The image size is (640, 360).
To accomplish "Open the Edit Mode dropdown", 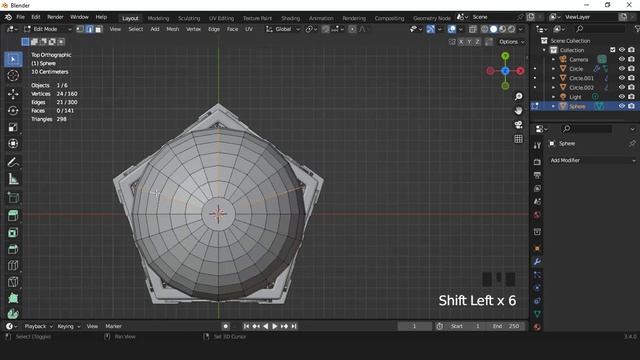I will click(48, 29).
